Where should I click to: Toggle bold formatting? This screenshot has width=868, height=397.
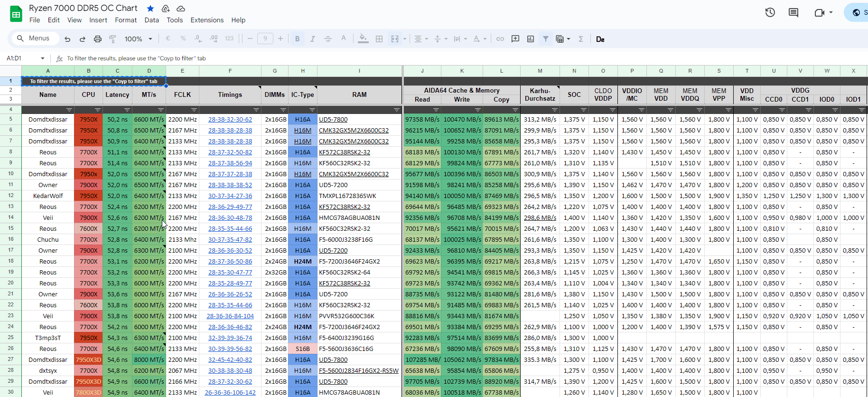coord(297,39)
